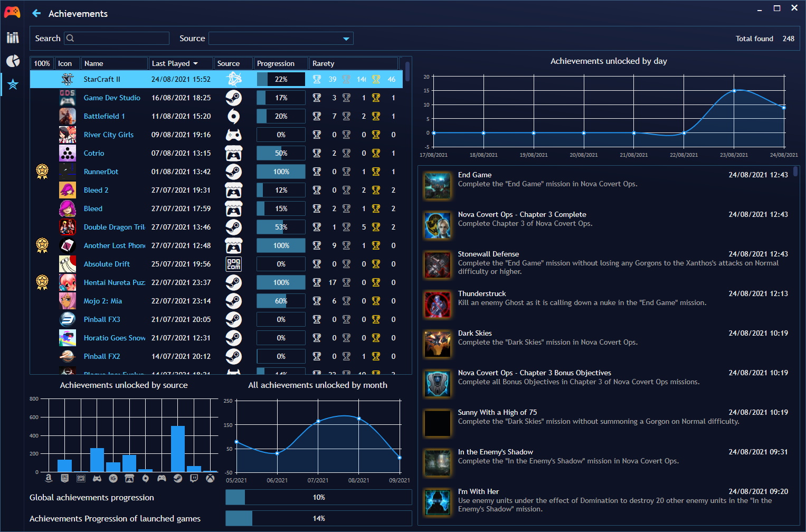Click the Battlefield 1 game icon
This screenshot has height=532, width=806.
(x=68, y=116)
